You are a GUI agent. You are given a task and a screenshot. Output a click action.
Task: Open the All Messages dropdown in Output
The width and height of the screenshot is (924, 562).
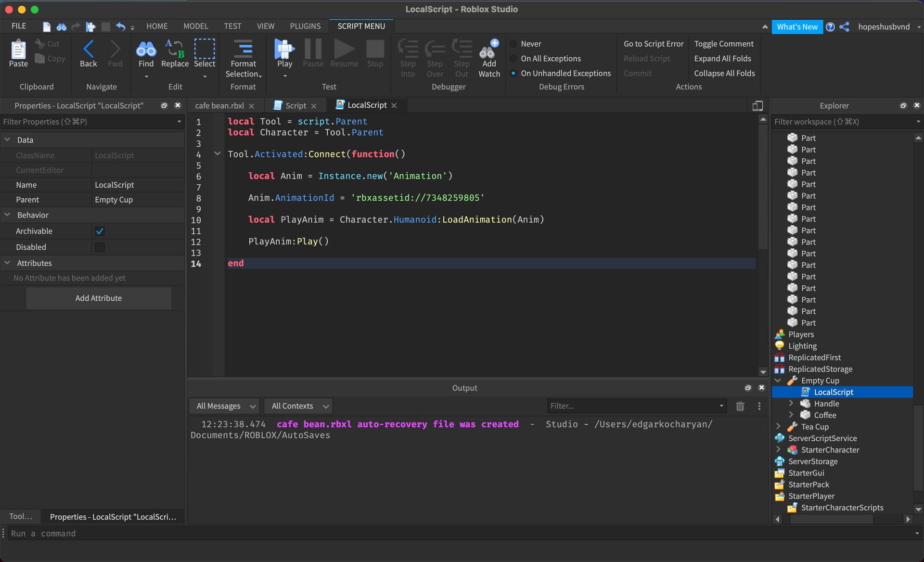(x=224, y=406)
